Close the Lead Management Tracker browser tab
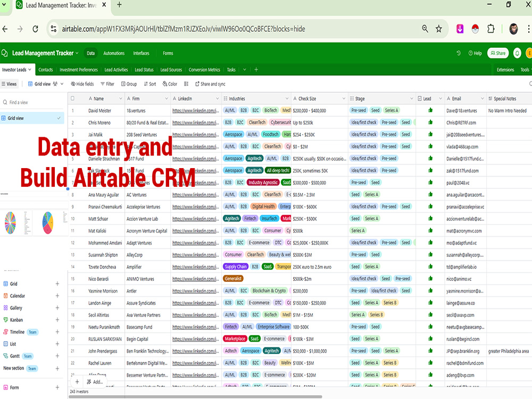Viewport: 532px width, 399px height. [104, 5]
